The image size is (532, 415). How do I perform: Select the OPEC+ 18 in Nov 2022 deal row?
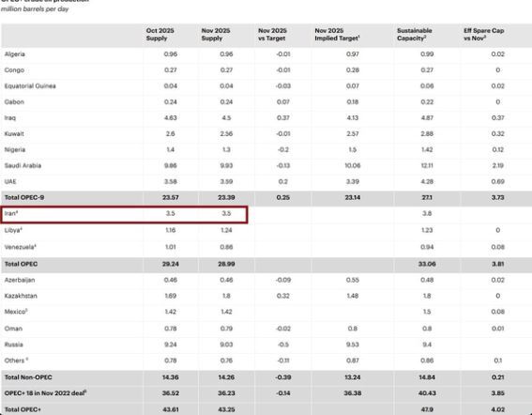click(266, 393)
